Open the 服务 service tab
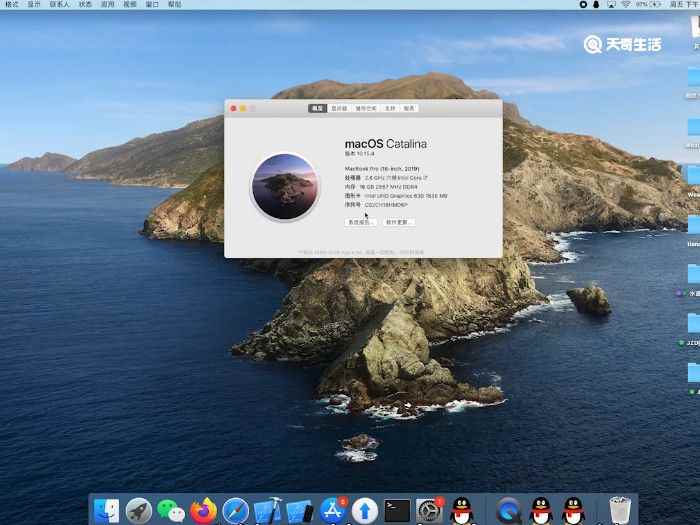The width and height of the screenshot is (700, 525). [x=409, y=108]
